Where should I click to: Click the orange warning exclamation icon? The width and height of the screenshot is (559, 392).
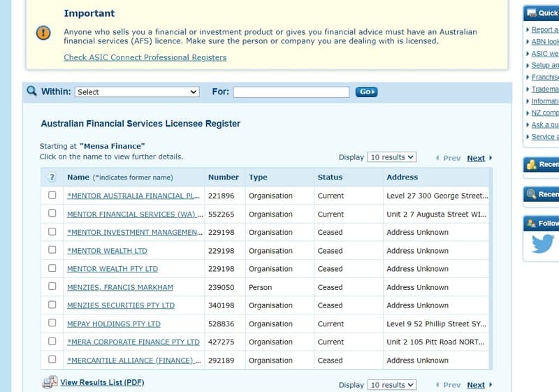click(43, 33)
